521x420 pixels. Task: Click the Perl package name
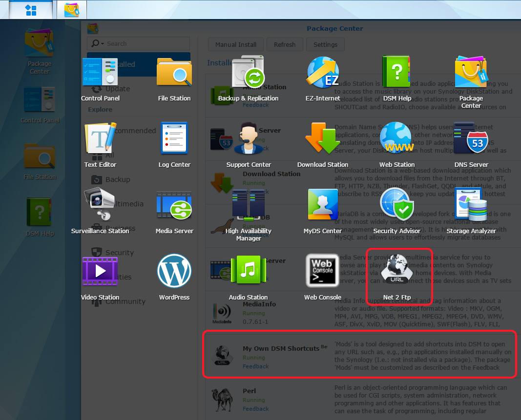click(x=249, y=391)
